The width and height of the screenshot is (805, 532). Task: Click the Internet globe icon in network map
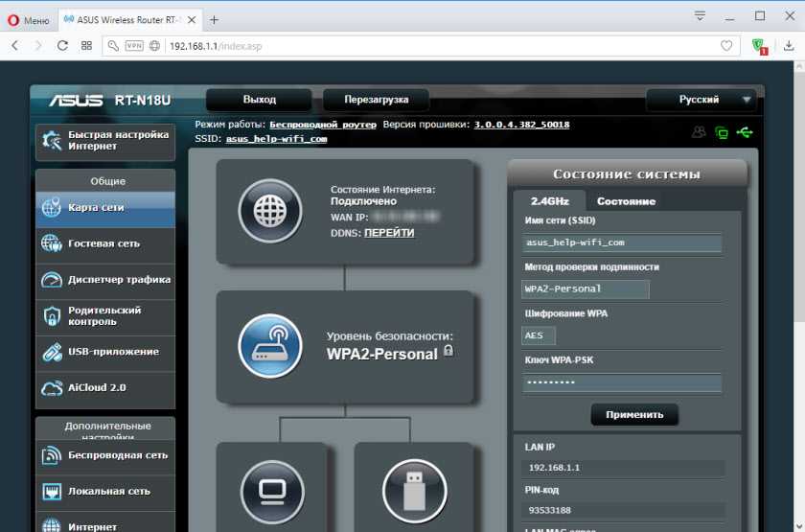pos(269,211)
